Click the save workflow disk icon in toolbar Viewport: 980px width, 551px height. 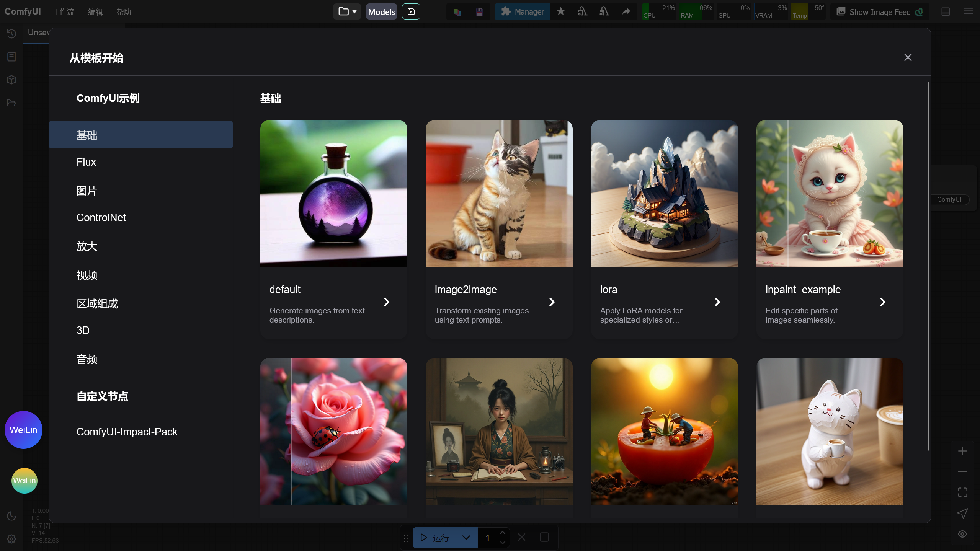click(x=411, y=11)
